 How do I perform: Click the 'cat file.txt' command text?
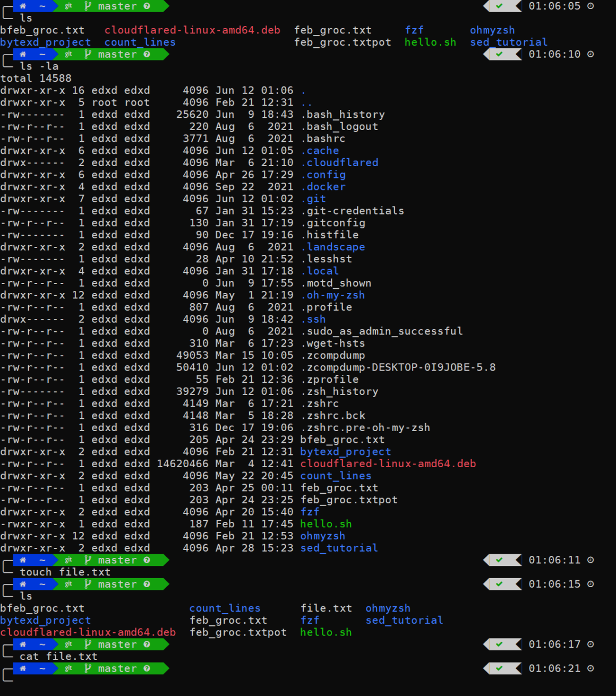click(58, 657)
